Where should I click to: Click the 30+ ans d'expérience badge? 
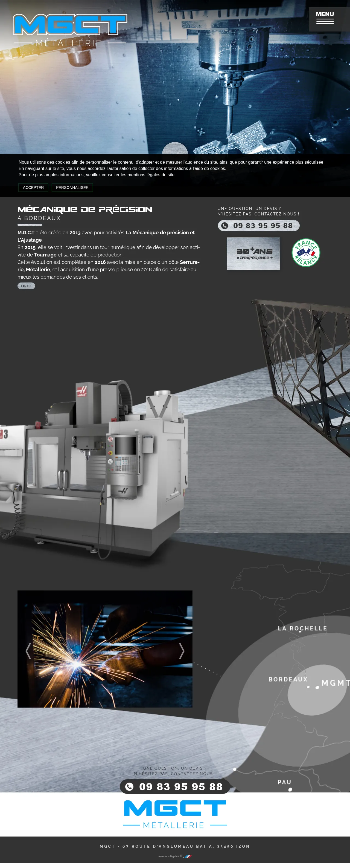click(253, 254)
